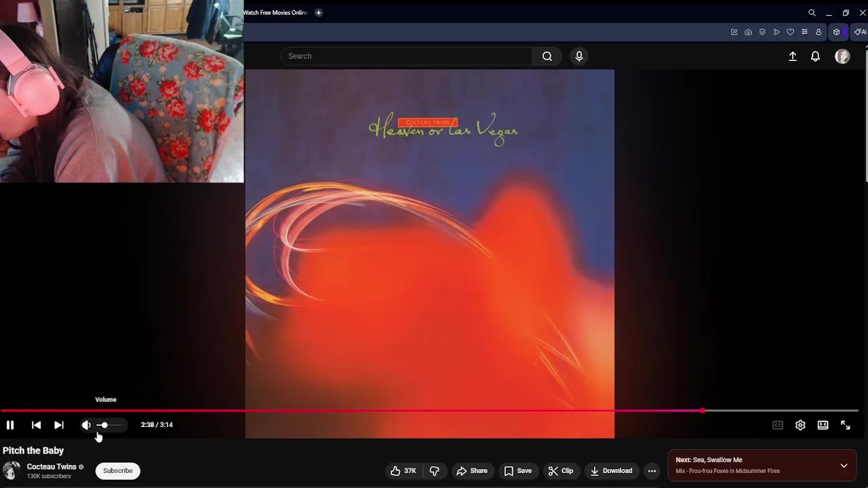Subscribe to Cocteau Twins

(x=118, y=471)
